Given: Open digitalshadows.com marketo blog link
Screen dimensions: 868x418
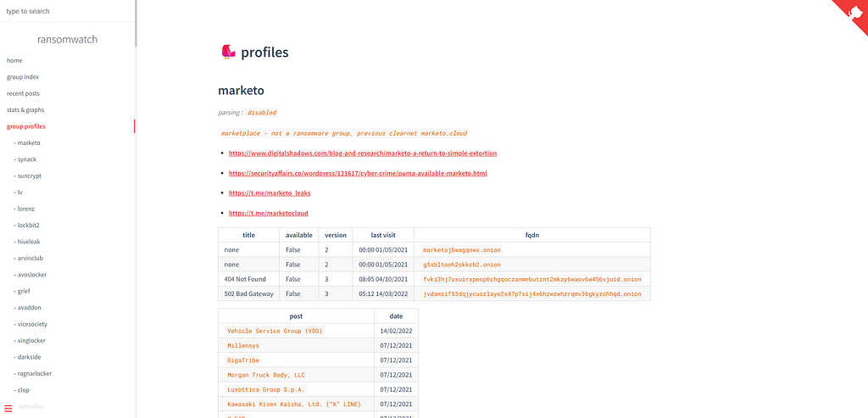Looking at the screenshot, I should coord(363,153).
